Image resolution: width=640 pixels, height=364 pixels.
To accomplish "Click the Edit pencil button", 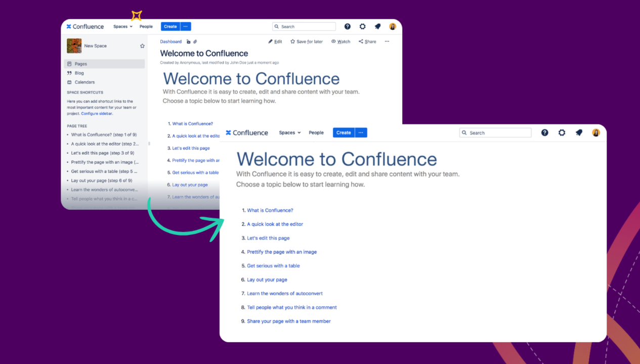I will (275, 41).
